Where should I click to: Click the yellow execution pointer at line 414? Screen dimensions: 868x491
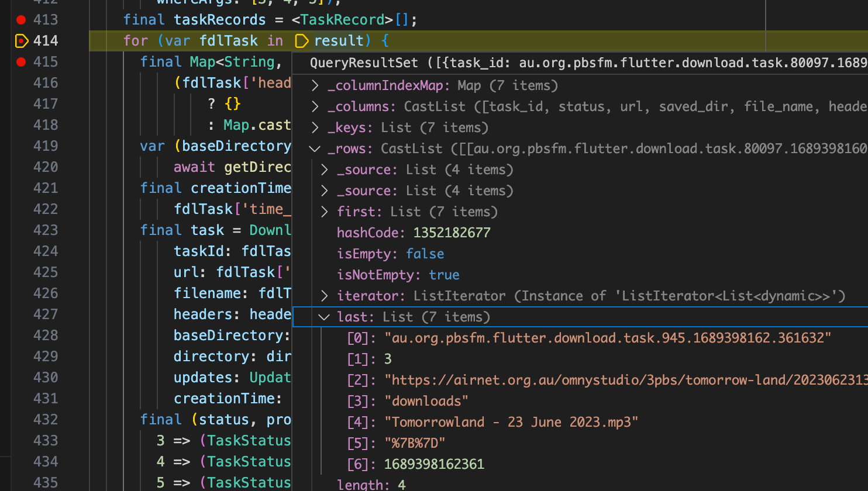(22, 41)
